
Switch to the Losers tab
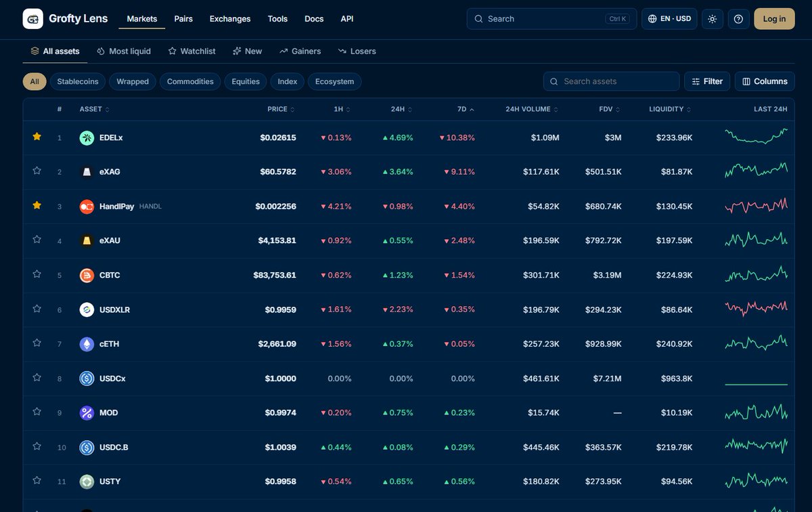357,51
